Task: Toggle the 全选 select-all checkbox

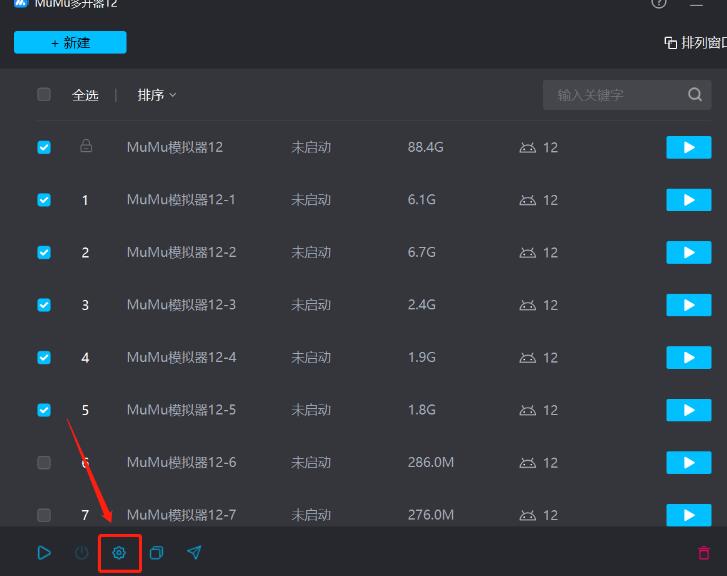Action: coord(44,95)
